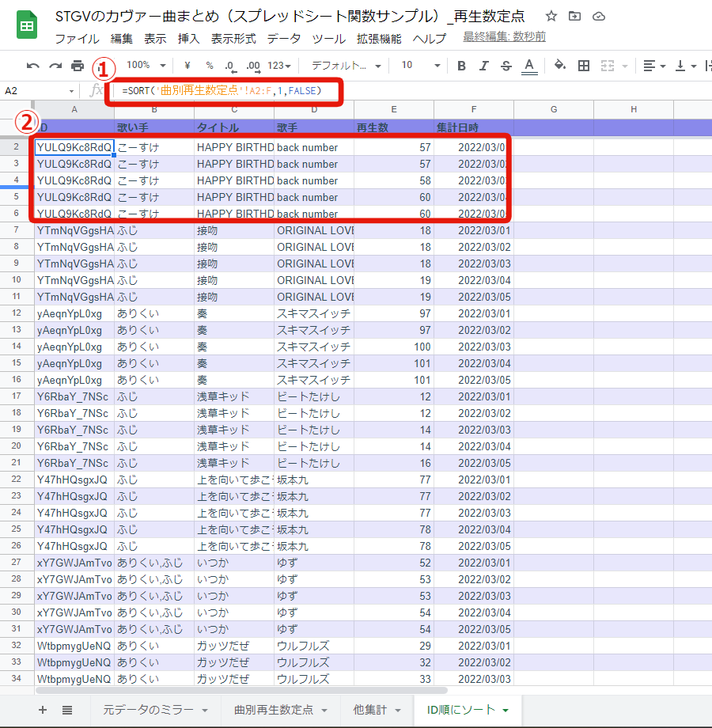Click the print icon
This screenshot has width=712, height=728.
click(78, 66)
